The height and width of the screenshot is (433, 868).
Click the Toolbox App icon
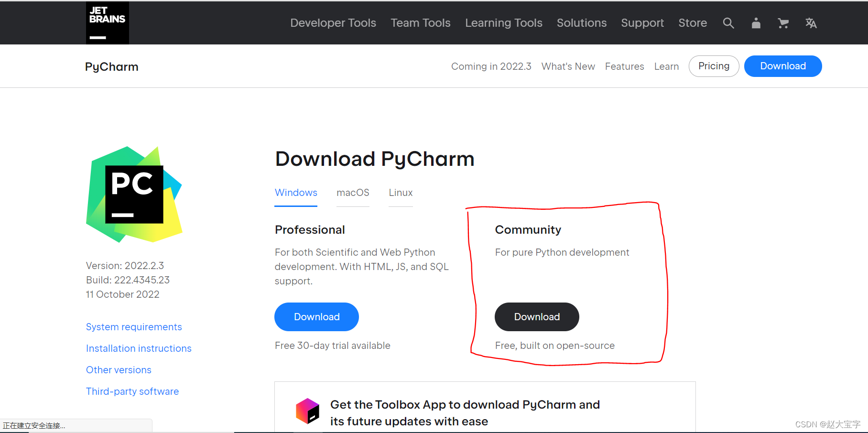pos(308,412)
